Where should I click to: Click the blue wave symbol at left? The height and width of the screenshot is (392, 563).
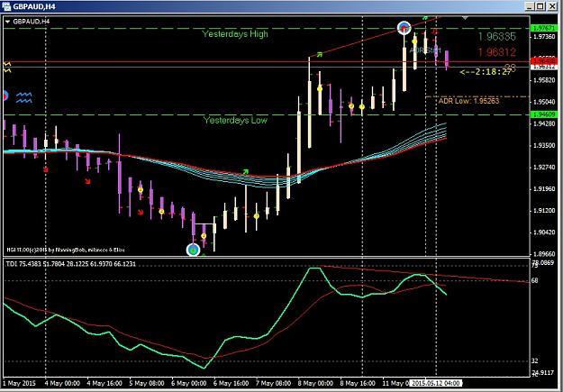tap(24, 97)
